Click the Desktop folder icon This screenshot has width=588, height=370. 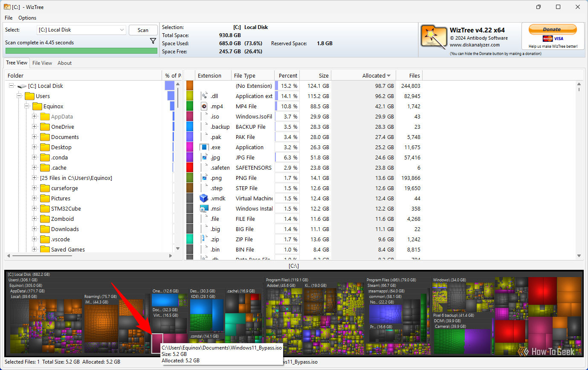[x=45, y=147]
